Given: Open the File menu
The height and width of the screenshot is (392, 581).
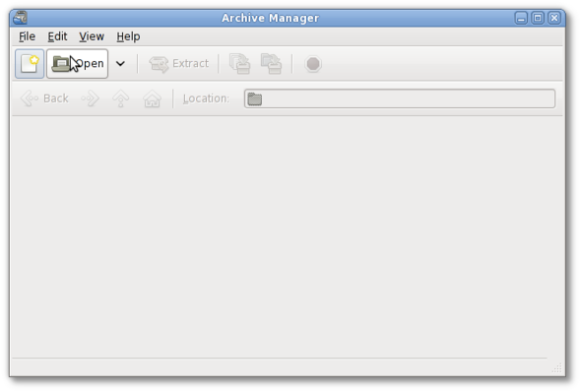Looking at the screenshot, I should (27, 36).
